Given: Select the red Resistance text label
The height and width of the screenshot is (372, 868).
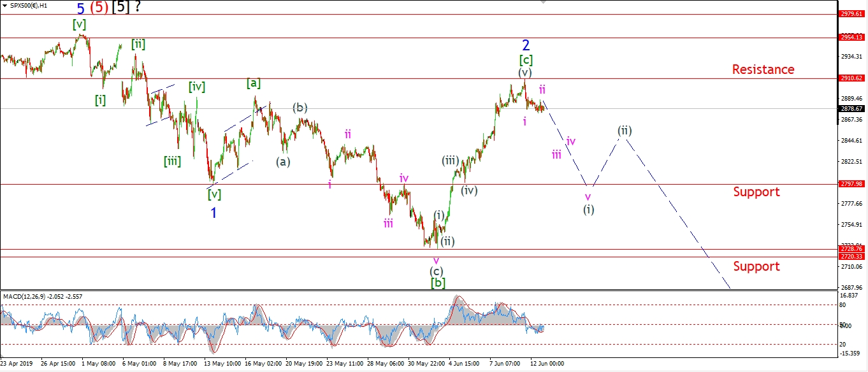Looking at the screenshot, I should (763, 69).
